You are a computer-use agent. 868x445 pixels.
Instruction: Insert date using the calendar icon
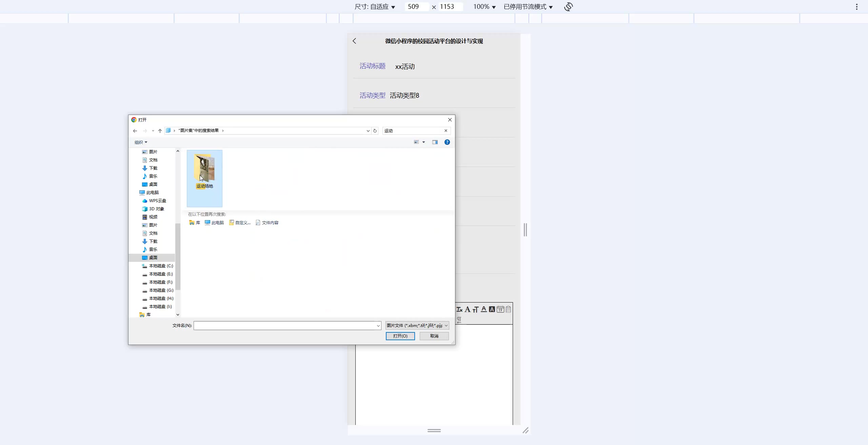pos(500,309)
